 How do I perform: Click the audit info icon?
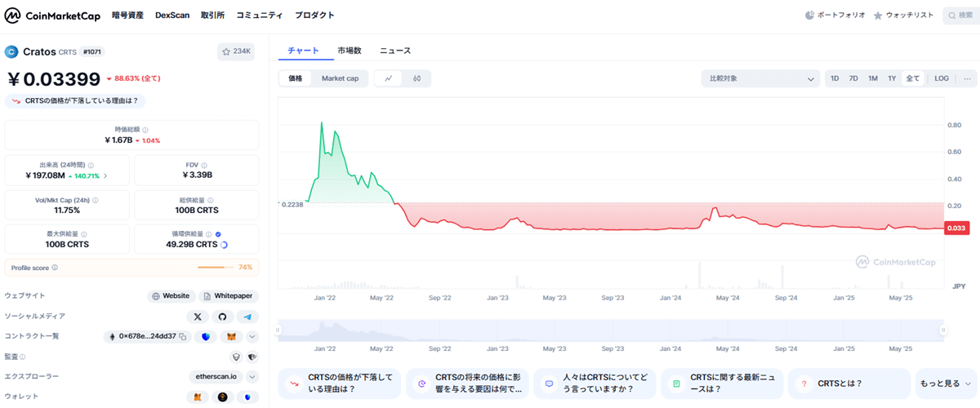pos(22,357)
